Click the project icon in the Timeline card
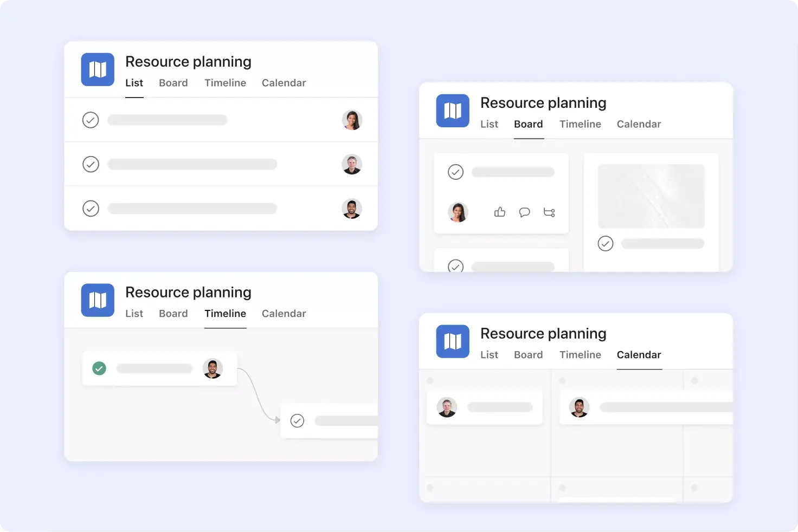 (98, 300)
